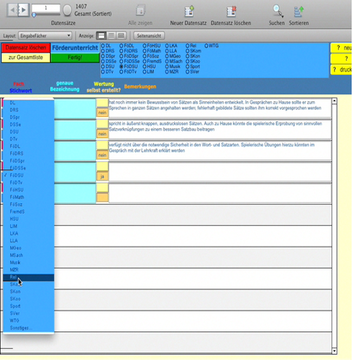The width and height of the screenshot is (360, 360).
Task: Click the Fach Stichwort column header
Action: (21, 87)
